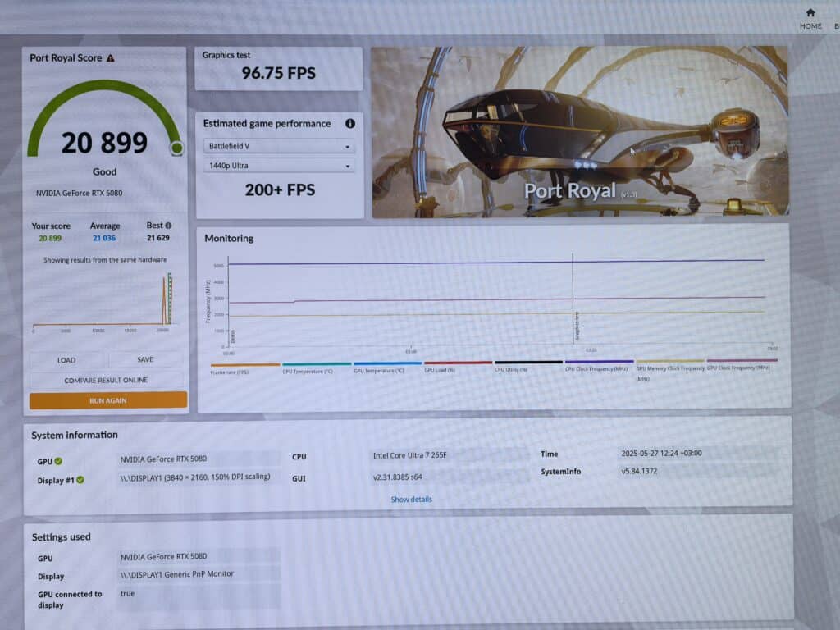840x630 pixels.
Task: Click Intel Core Ultra 7 265F CPU value
Action: (x=410, y=455)
